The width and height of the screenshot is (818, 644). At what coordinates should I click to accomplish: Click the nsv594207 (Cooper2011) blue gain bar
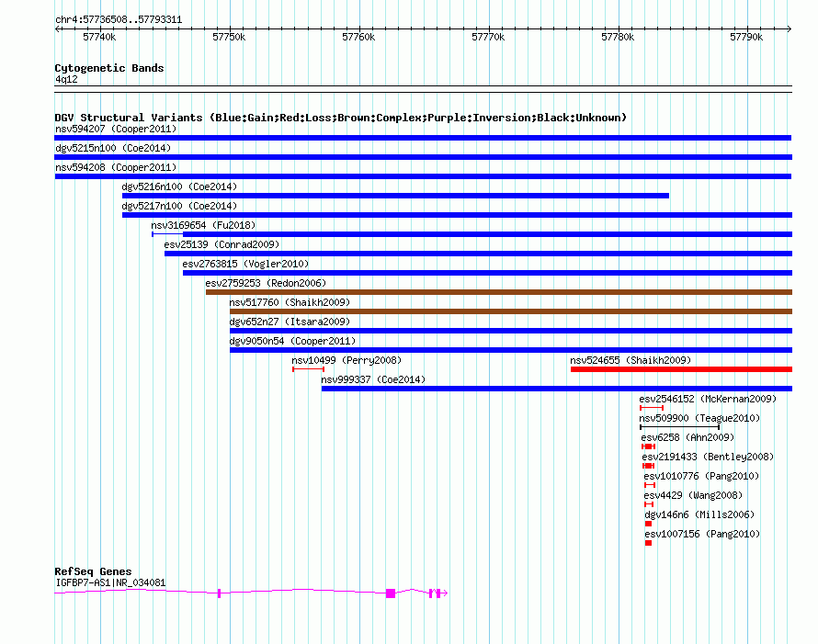[x=423, y=138]
